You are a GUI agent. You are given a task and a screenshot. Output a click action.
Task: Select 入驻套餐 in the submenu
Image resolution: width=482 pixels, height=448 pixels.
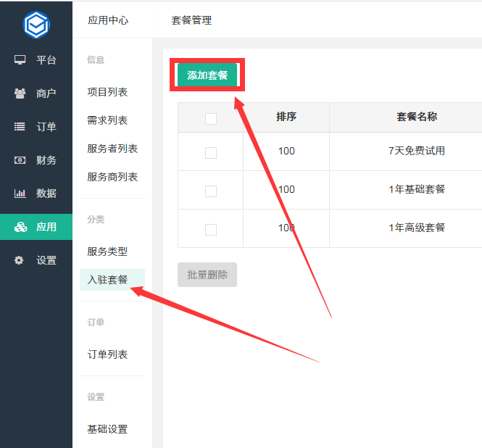(112, 280)
